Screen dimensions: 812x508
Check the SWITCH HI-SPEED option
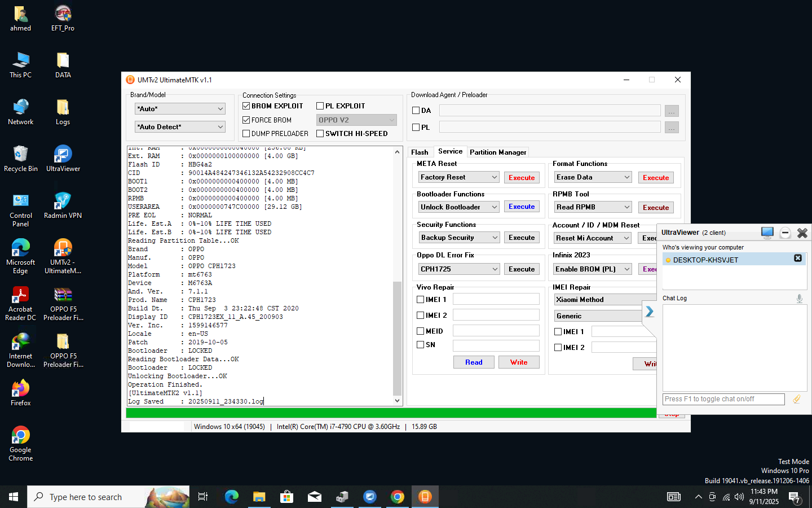320,133
